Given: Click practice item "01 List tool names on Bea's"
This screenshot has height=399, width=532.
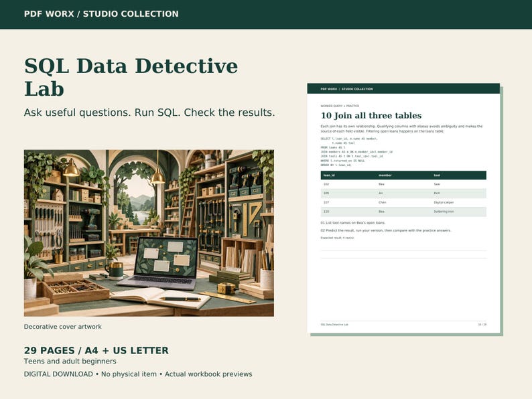Looking at the screenshot, I should point(353,223).
